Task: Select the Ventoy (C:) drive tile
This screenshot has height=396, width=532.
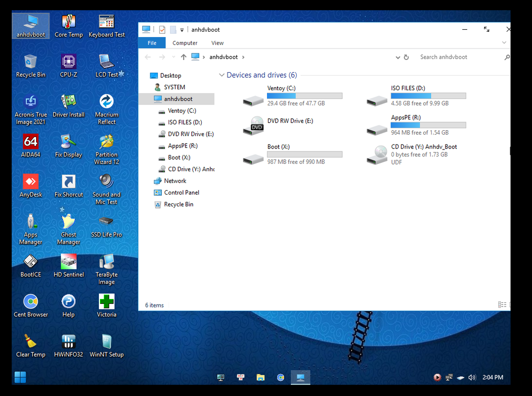Action: click(x=293, y=96)
